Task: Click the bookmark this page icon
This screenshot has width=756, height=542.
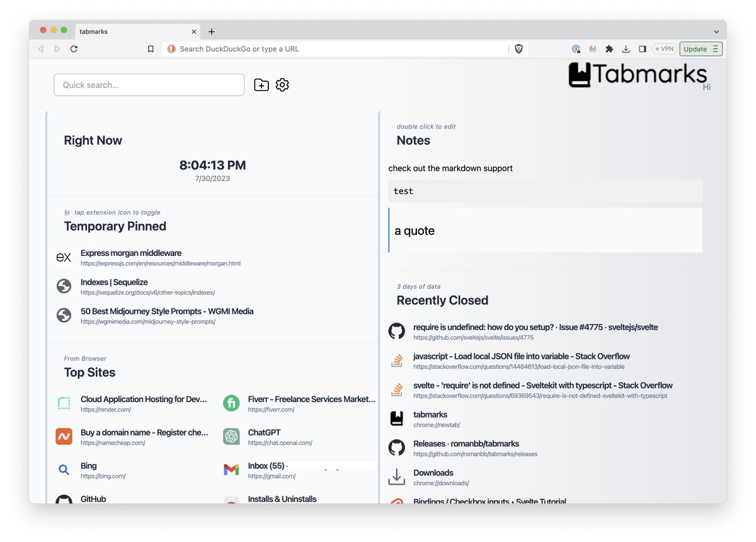Action: [x=151, y=49]
